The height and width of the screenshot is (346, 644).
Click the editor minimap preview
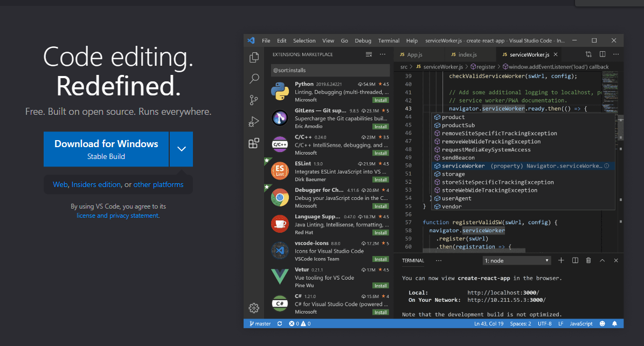610,92
